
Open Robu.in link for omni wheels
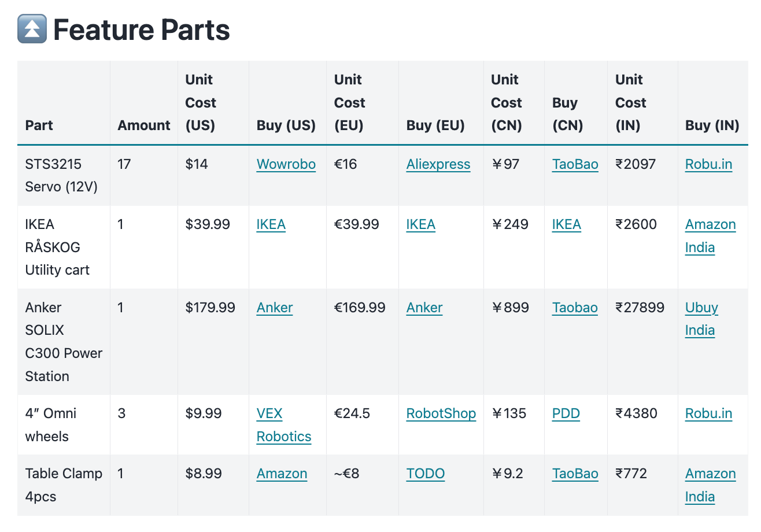708,414
